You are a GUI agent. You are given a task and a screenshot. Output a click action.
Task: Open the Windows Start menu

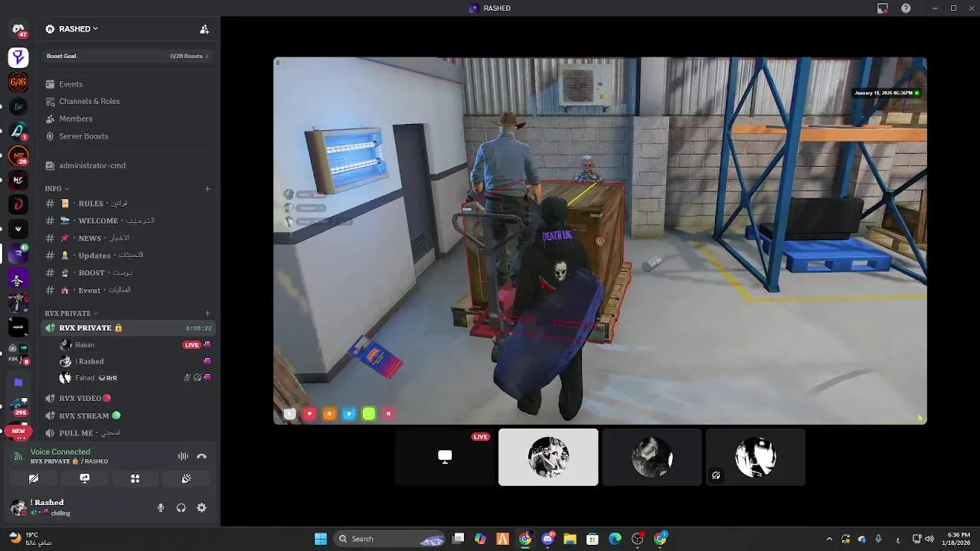click(321, 539)
